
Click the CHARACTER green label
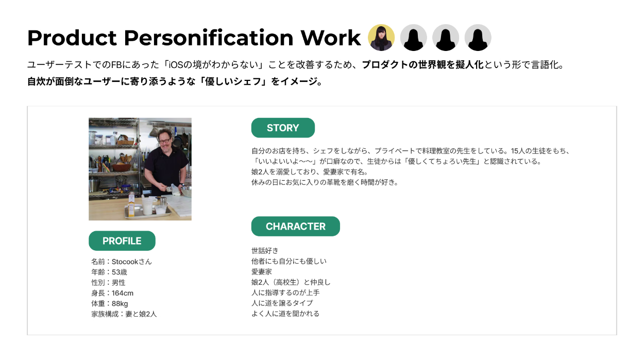point(295,226)
